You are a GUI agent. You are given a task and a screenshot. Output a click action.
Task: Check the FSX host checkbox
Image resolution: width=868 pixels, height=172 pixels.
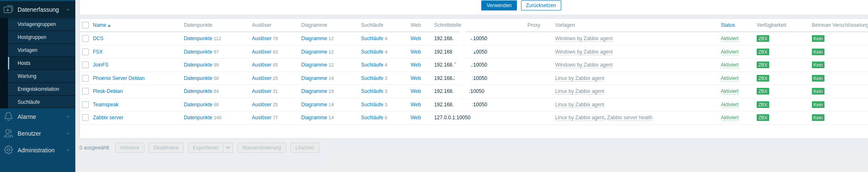click(x=85, y=52)
